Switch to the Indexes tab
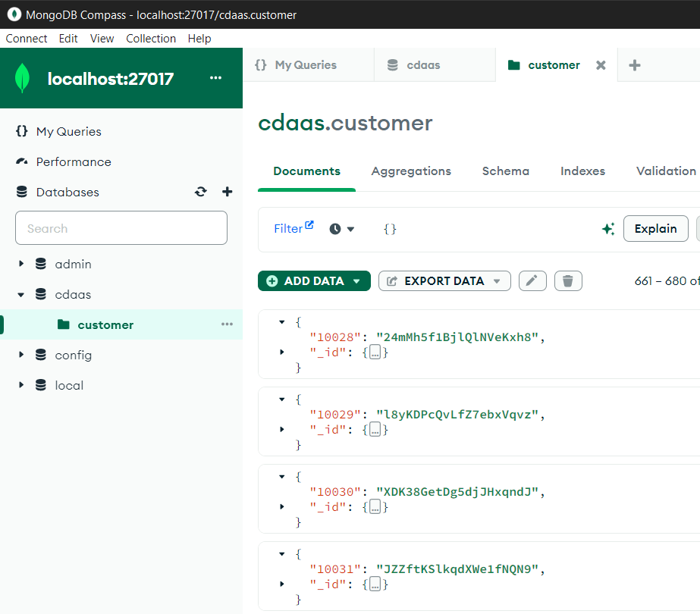Image resolution: width=700 pixels, height=614 pixels. coord(582,171)
